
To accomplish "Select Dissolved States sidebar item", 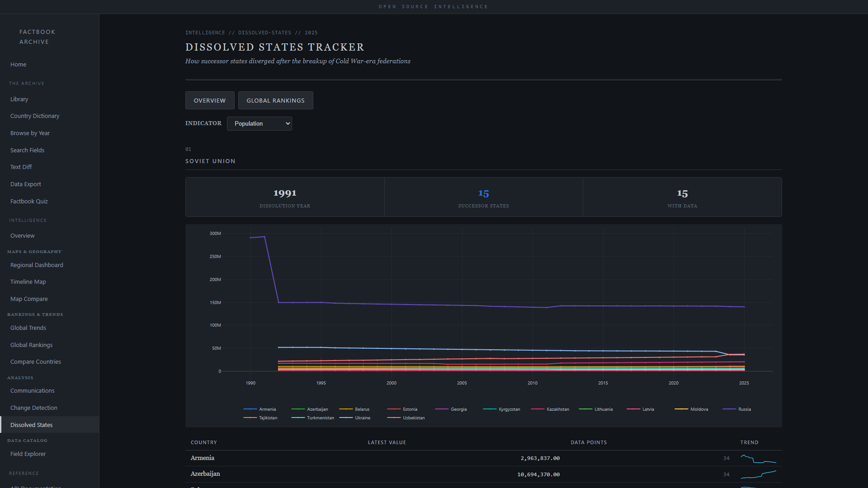I will click(32, 425).
